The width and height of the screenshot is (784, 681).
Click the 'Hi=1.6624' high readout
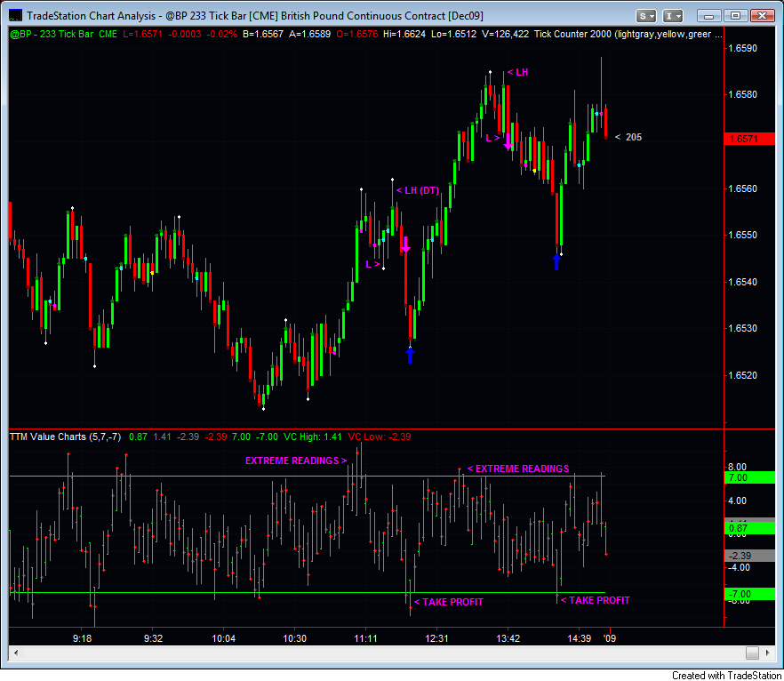404,34
